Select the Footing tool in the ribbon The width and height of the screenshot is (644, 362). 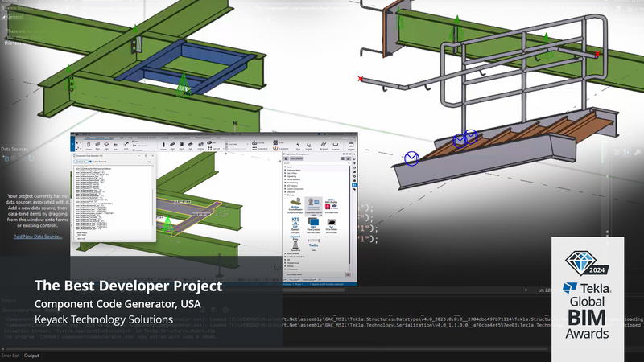pos(200,146)
